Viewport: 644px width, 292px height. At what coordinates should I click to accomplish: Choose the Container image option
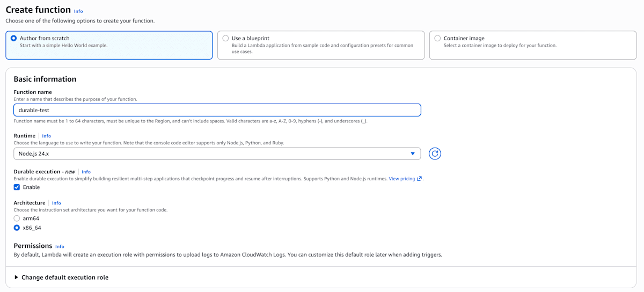[437, 38]
